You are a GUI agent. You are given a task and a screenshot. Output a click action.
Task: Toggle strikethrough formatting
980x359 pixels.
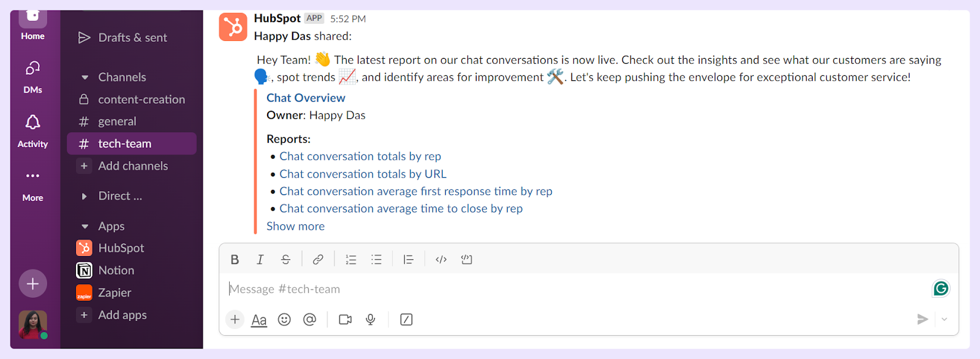[x=285, y=260]
